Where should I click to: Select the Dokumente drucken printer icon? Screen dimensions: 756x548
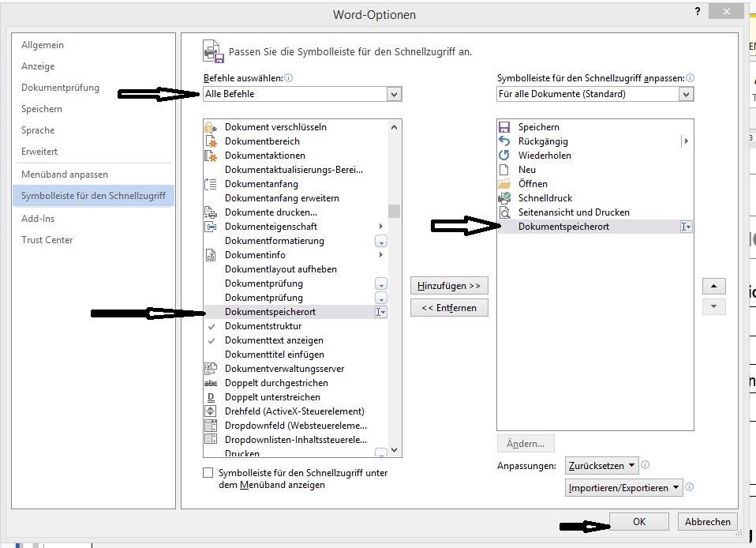click(211, 212)
